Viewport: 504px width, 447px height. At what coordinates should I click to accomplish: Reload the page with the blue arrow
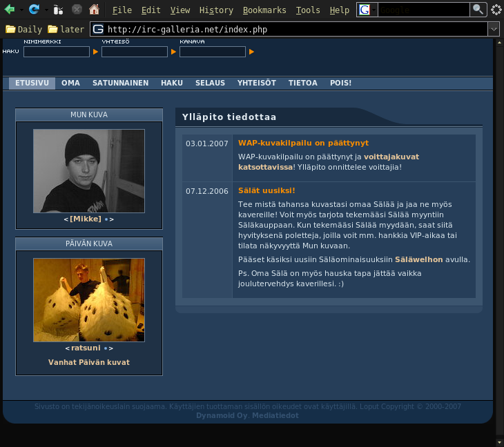tap(34, 10)
